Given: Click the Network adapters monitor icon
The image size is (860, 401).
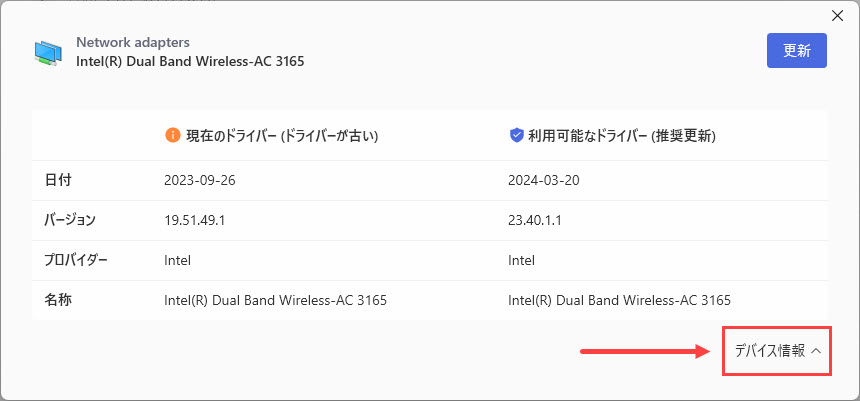Looking at the screenshot, I should 48,53.
